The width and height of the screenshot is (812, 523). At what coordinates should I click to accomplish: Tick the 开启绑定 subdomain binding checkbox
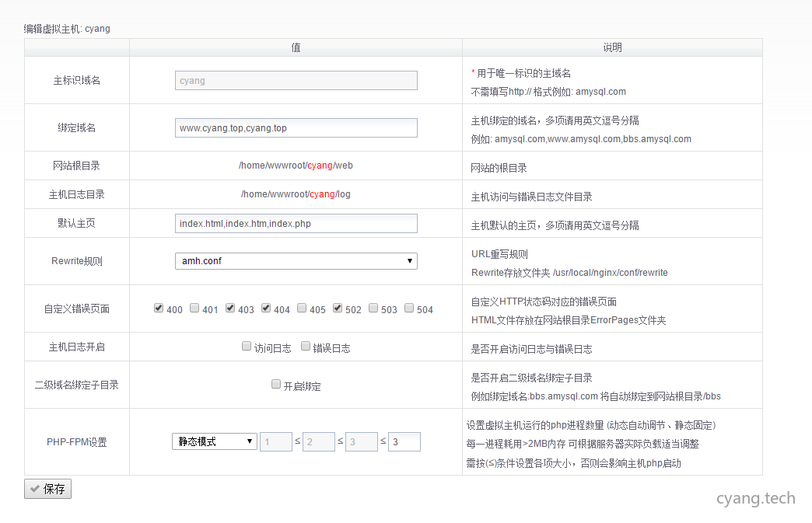276,384
